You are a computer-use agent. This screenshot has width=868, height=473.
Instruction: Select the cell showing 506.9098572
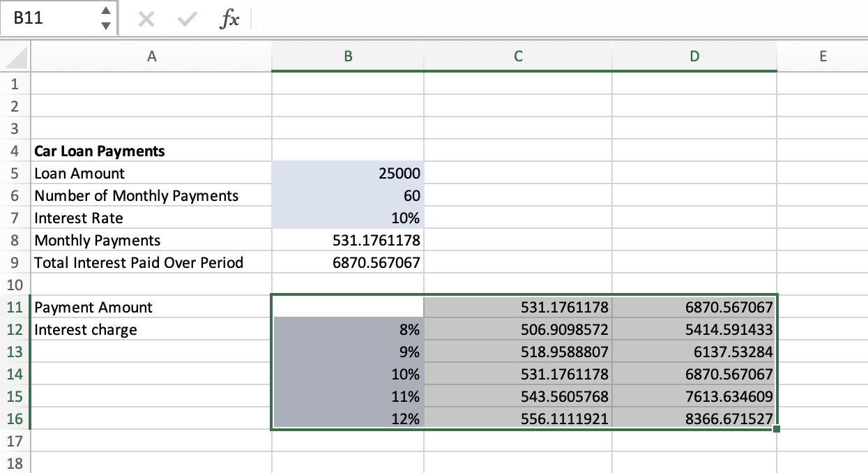pyautogui.click(x=518, y=329)
